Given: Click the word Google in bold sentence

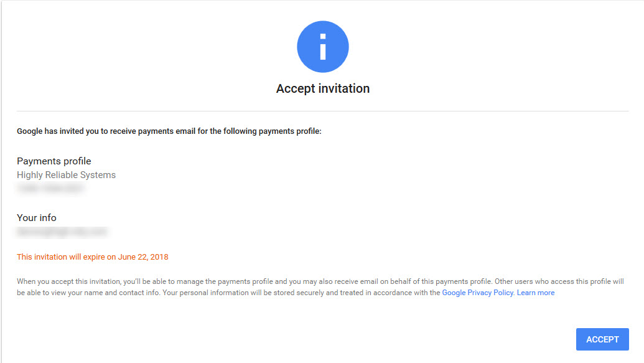Looking at the screenshot, I should [x=30, y=131].
